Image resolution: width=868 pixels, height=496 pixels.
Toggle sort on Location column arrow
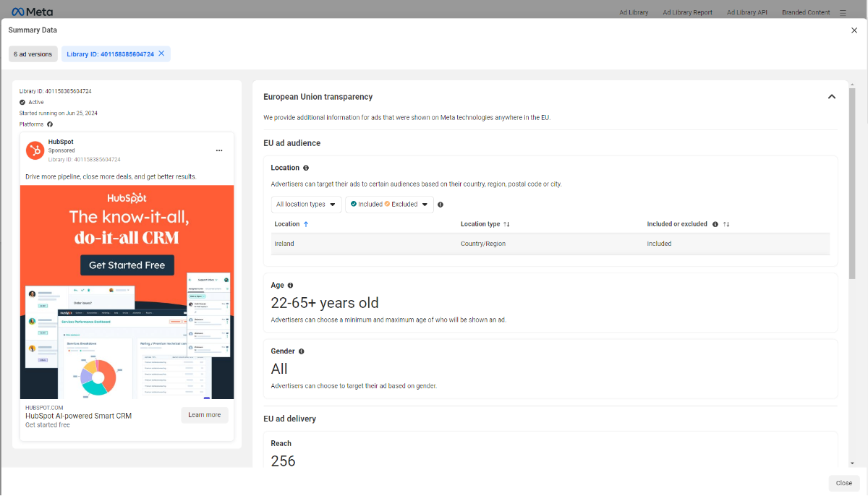click(x=306, y=224)
